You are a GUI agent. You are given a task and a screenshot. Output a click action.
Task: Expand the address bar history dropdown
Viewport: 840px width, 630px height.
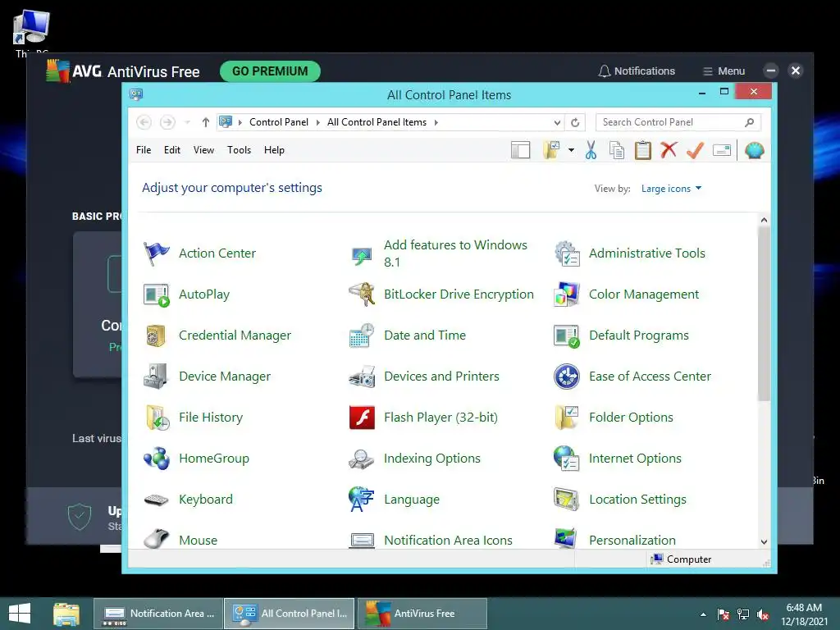click(557, 123)
